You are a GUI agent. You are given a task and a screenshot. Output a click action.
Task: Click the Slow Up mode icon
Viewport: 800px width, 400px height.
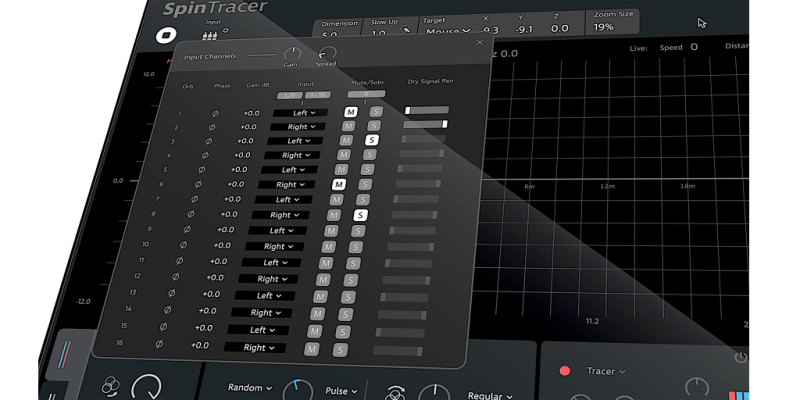(x=407, y=30)
